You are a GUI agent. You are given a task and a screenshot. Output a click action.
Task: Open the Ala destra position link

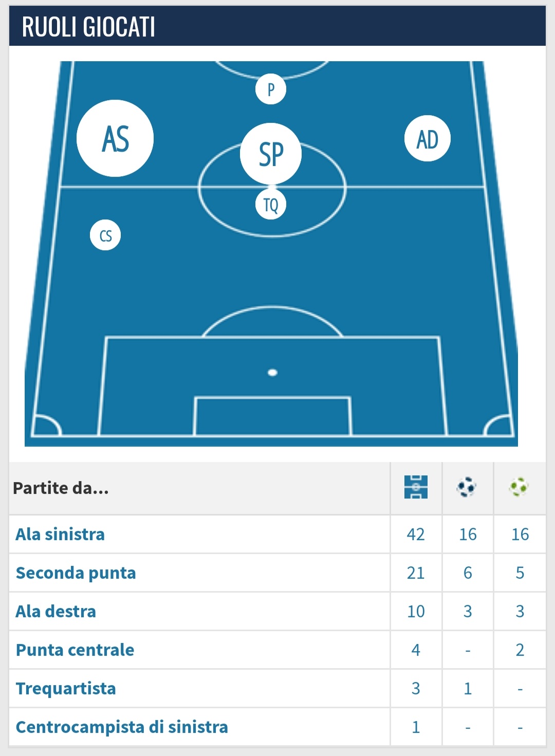pyautogui.click(x=56, y=612)
